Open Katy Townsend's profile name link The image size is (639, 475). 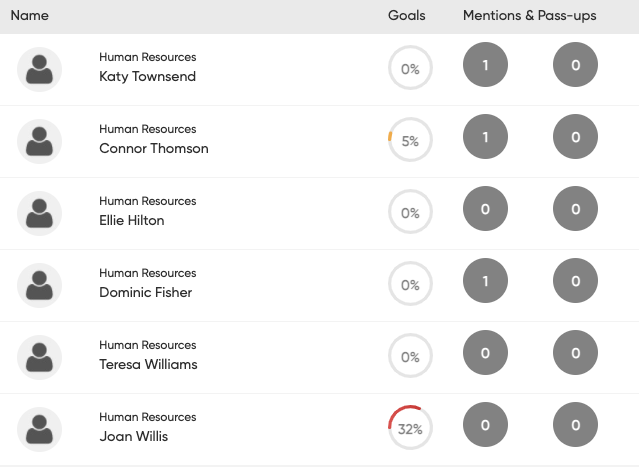147,77
